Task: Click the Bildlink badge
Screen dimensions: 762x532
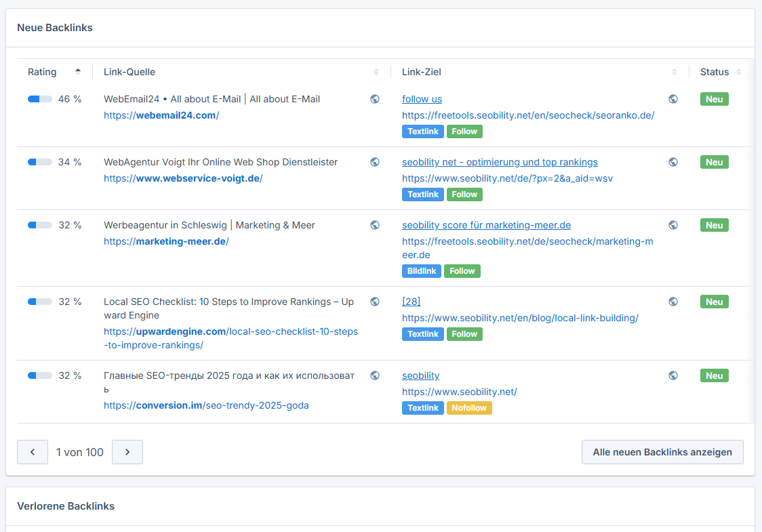Action: click(421, 271)
